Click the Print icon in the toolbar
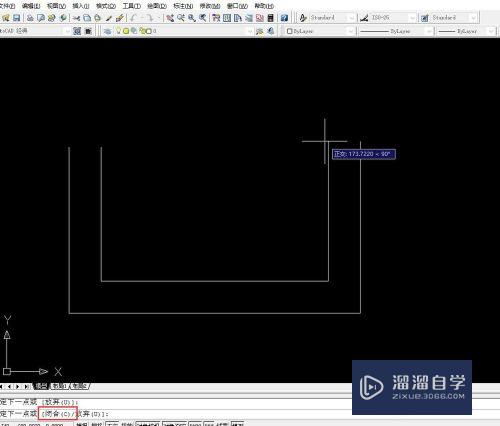This screenshot has width=500, height=426. [x=30, y=18]
